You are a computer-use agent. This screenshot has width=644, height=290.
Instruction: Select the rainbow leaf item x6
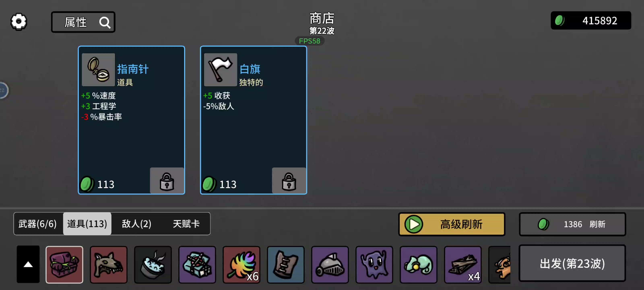click(x=241, y=264)
